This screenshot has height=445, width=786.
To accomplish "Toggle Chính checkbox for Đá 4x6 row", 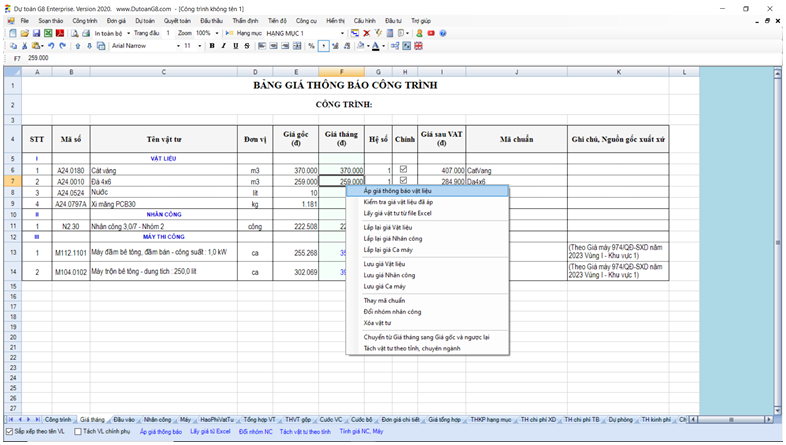I will point(404,180).
